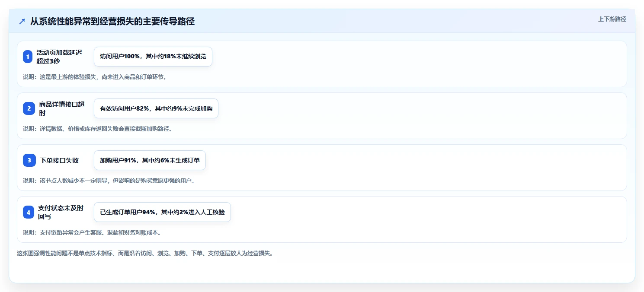Click the title 从系统性能异常到经营损失的主要传导路径

[x=112, y=22]
